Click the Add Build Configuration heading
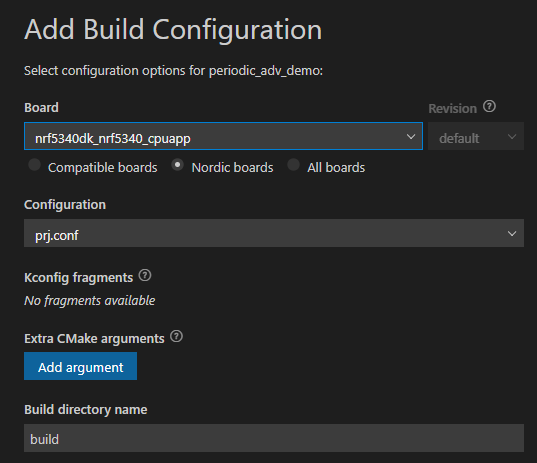 pos(173,30)
